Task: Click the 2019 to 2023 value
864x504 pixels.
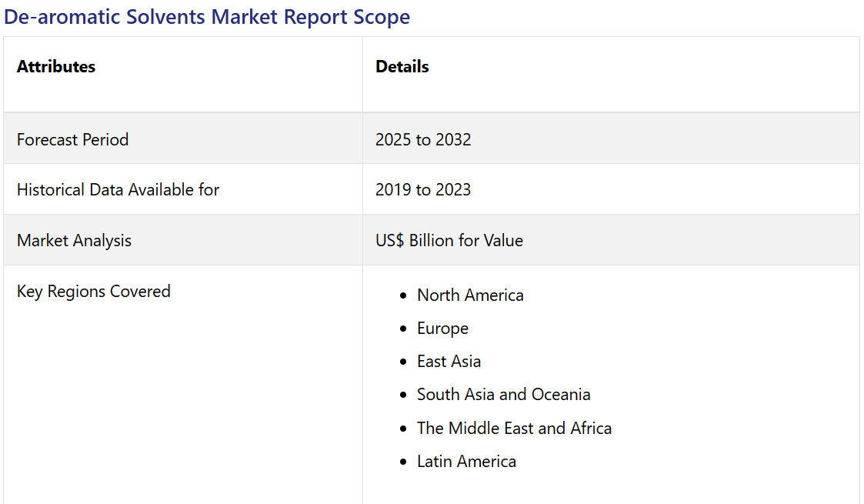Action: pos(423,189)
